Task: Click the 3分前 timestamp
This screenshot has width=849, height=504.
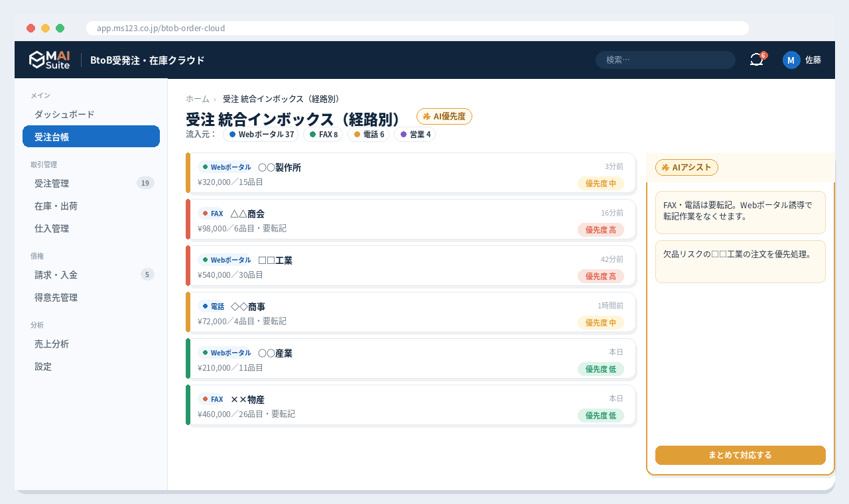Action: click(x=614, y=166)
